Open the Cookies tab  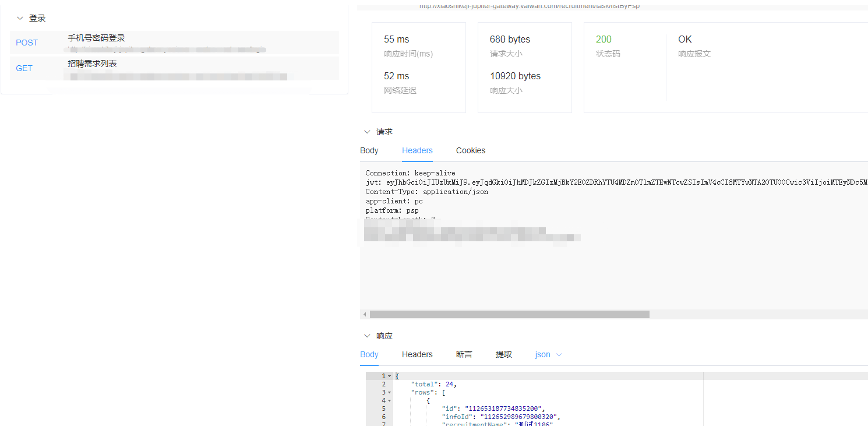click(471, 150)
